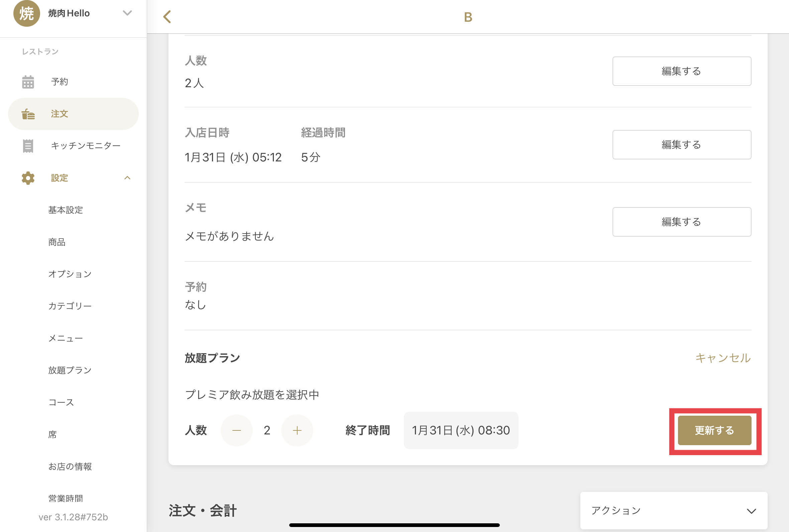Decrease 人数 with the minus button
This screenshot has width=789, height=532.
(x=236, y=430)
